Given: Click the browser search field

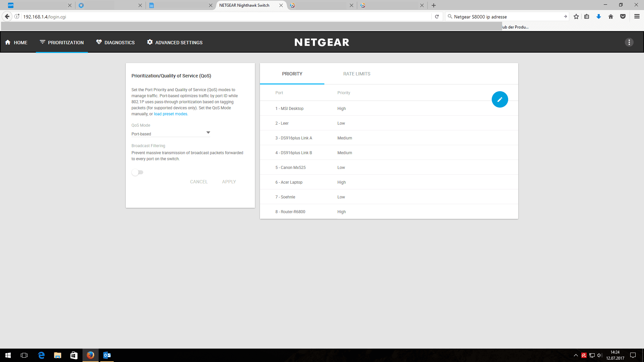Looking at the screenshot, I should [507, 16].
